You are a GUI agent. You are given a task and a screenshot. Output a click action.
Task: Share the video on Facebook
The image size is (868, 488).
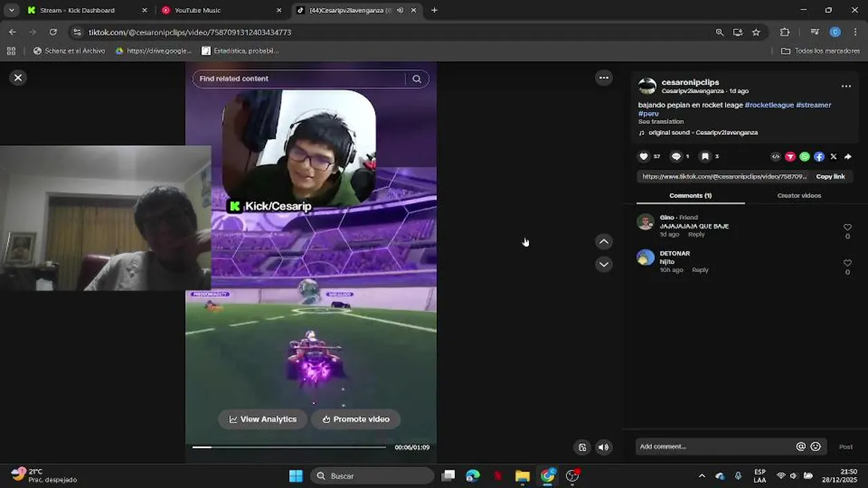[x=819, y=157]
